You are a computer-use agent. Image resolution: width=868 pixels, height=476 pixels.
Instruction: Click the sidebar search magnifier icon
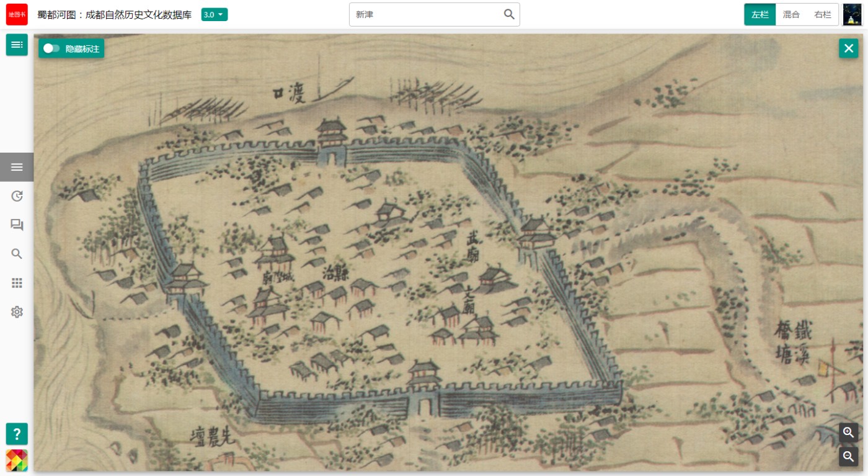click(x=17, y=254)
